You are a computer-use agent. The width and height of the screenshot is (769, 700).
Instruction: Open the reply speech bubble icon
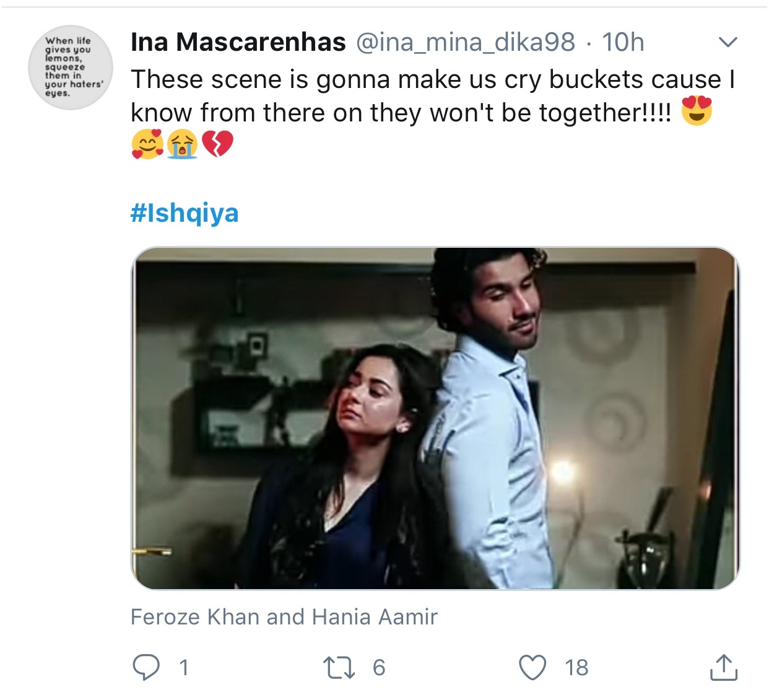pyautogui.click(x=146, y=667)
